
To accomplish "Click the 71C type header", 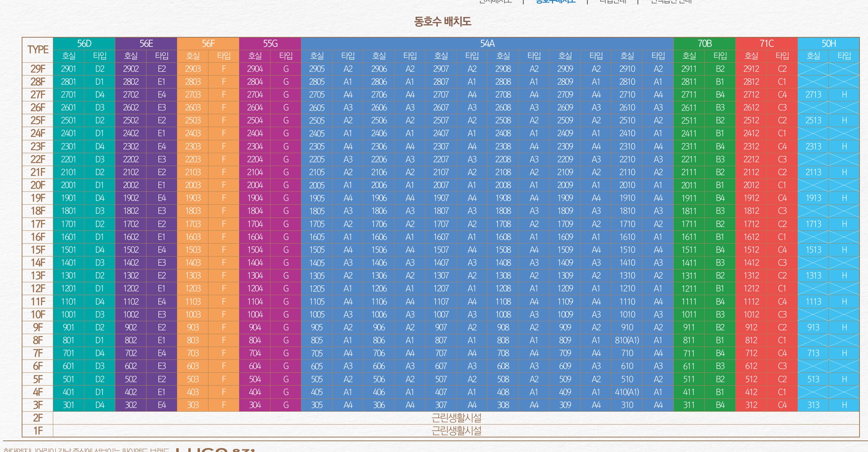I will pos(767,43).
